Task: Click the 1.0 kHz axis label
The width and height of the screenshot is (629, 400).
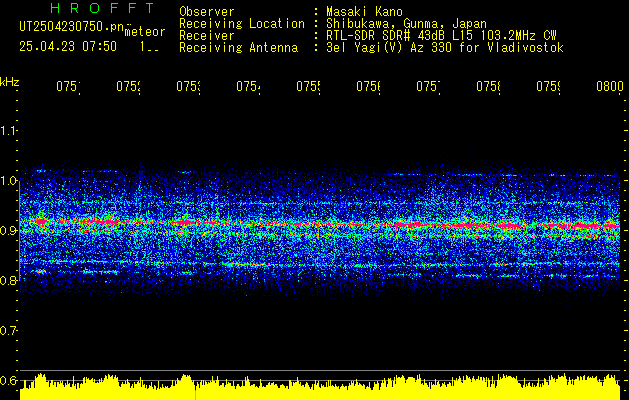Action: (x=8, y=181)
